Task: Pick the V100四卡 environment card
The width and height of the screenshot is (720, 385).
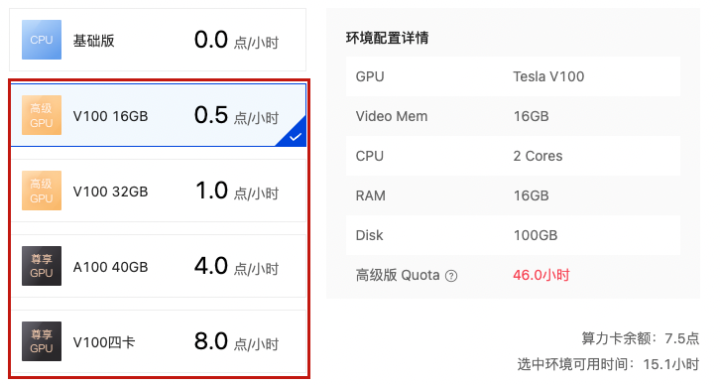Action: pyautogui.click(x=158, y=341)
